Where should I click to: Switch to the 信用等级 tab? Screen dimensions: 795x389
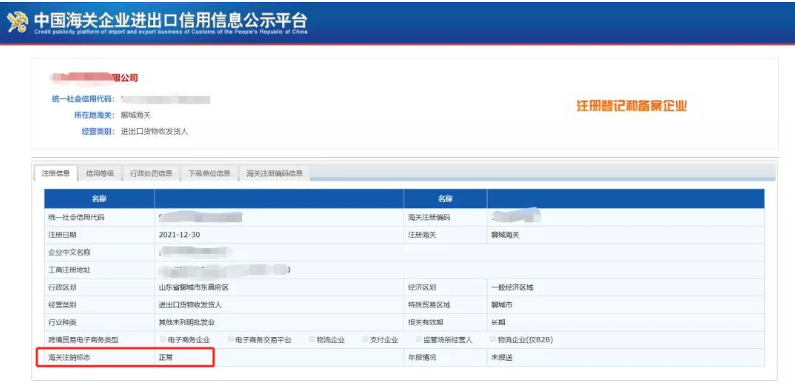pyautogui.click(x=99, y=173)
